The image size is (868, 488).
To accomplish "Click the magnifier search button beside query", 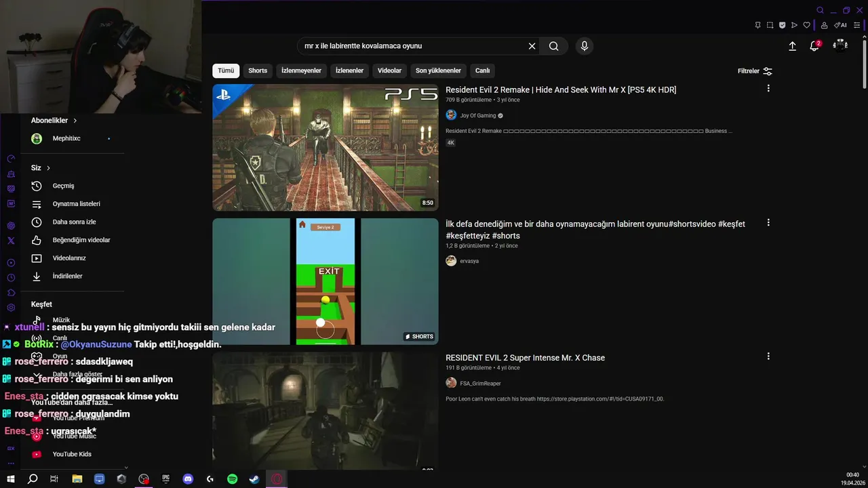I will (554, 46).
